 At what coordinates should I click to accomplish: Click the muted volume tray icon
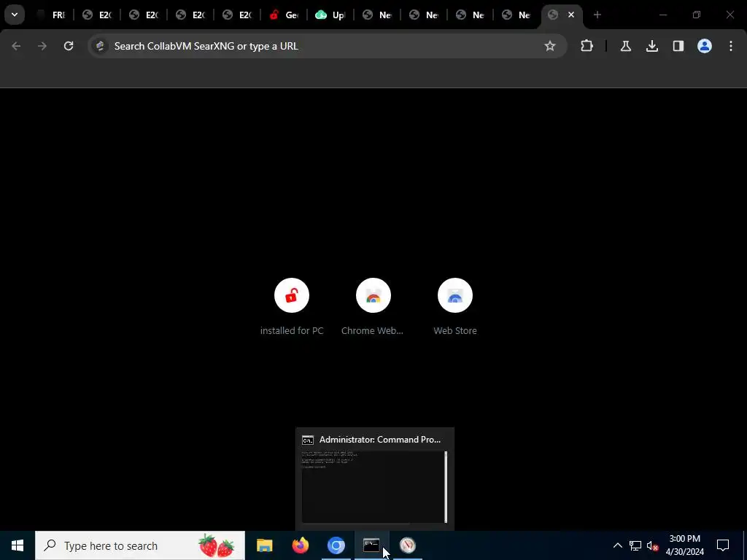pos(652,545)
